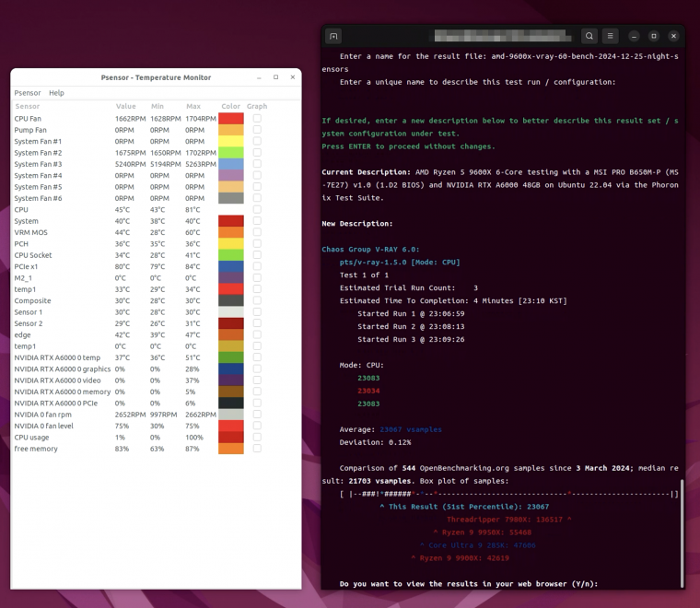Select the PCH sensor row
The height and width of the screenshot is (608, 700).
click(x=156, y=244)
